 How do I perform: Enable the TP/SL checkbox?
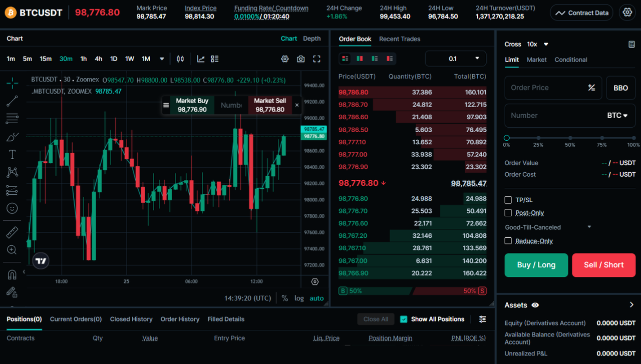tap(508, 200)
